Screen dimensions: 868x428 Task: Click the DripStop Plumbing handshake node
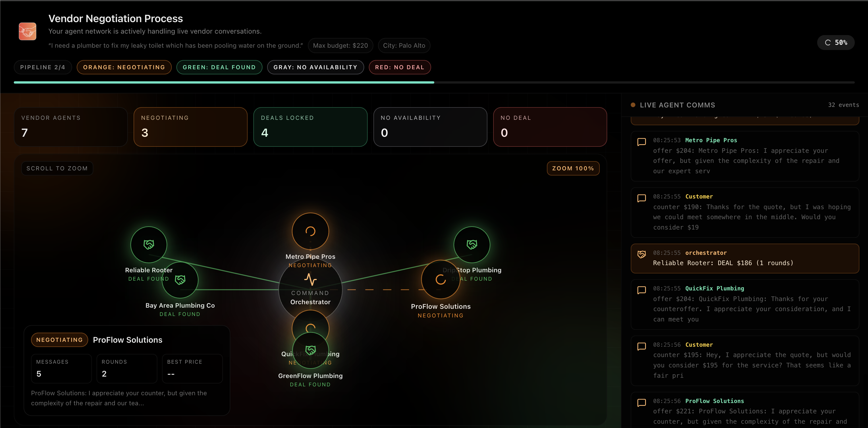(472, 244)
